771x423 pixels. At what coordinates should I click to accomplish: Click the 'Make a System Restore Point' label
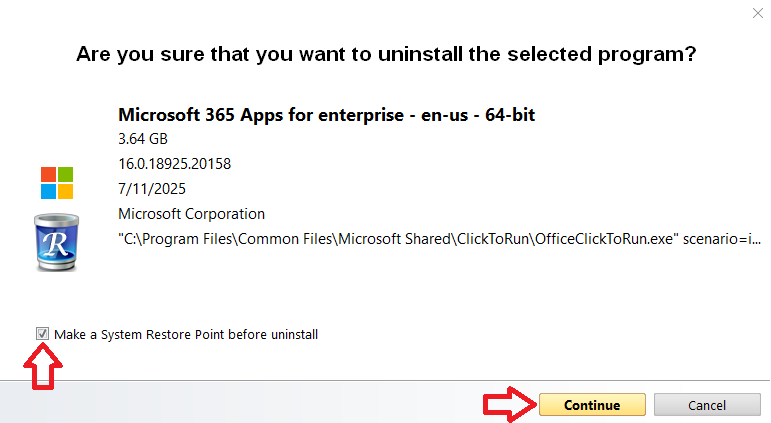coord(186,334)
